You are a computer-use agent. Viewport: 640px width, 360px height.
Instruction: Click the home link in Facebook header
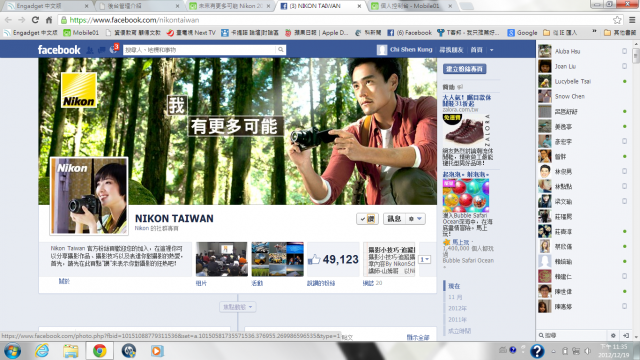click(476, 50)
